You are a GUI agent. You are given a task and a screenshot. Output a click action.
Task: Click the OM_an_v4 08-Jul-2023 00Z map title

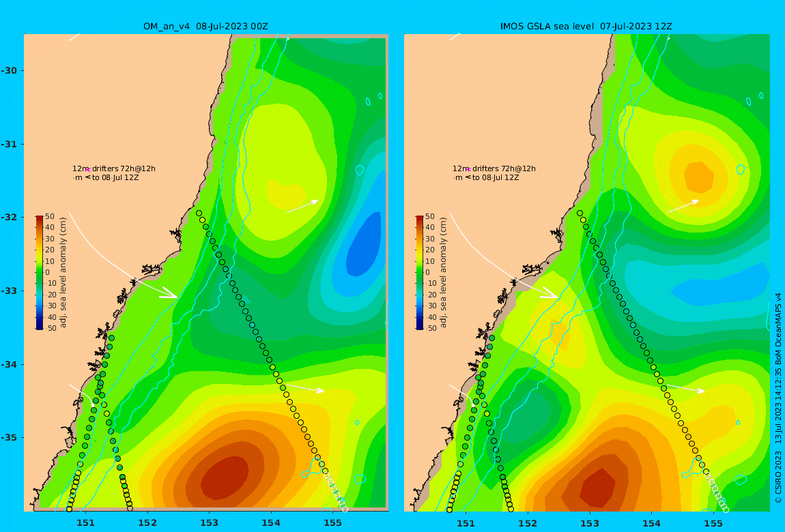pyautogui.click(x=205, y=27)
